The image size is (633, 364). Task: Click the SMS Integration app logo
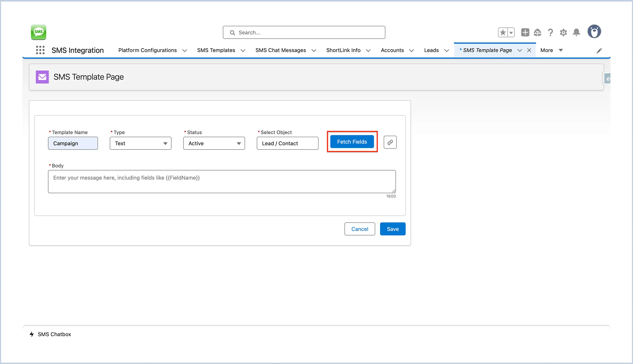(38, 32)
